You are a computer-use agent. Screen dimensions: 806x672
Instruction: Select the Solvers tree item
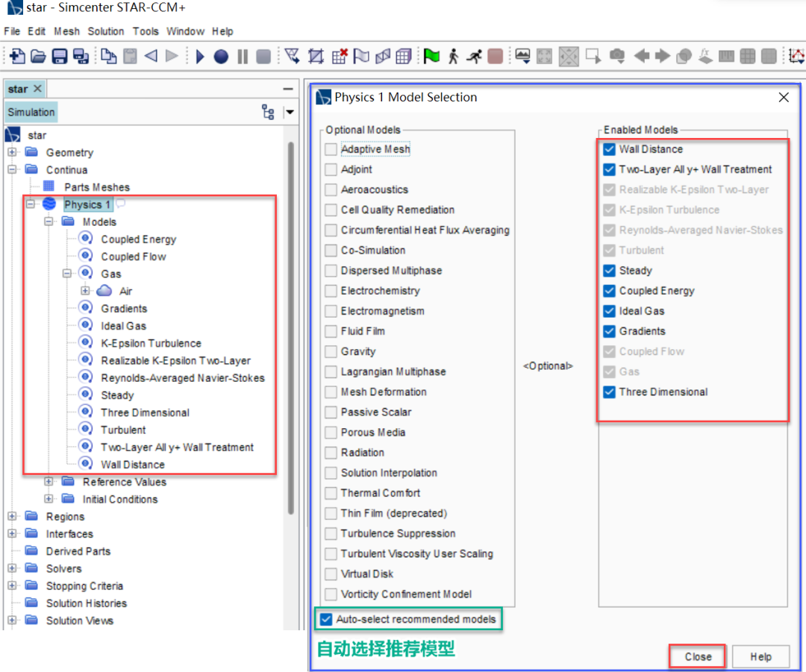point(63,568)
